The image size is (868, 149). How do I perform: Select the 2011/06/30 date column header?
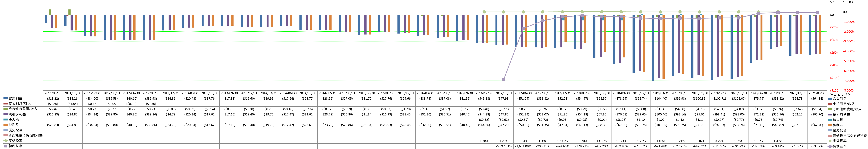(53, 93)
